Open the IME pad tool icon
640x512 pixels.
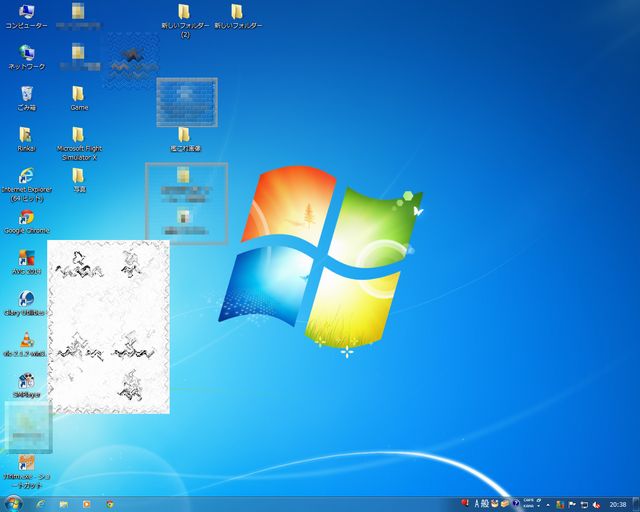(x=495, y=504)
